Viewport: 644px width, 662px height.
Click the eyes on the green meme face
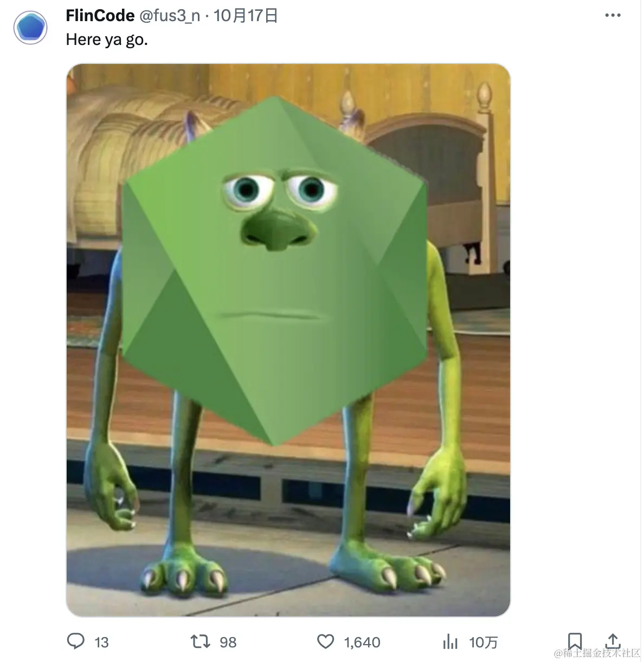(279, 190)
